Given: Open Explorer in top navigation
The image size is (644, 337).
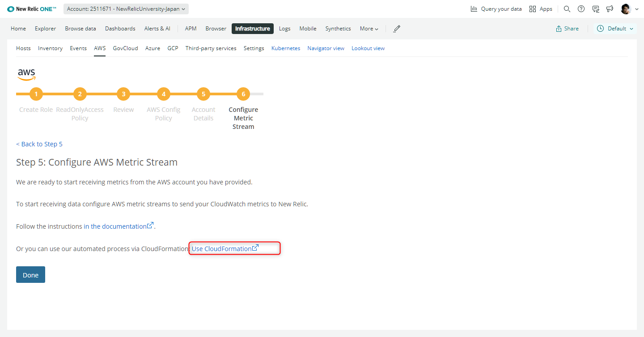Looking at the screenshot, I should 46,29.
